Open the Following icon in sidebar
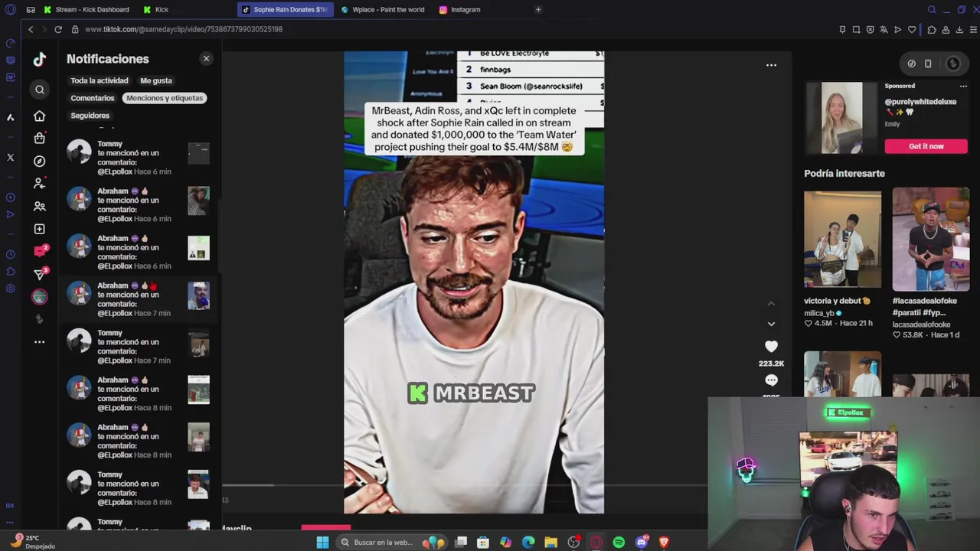The height and width of the screenshot is (551, 980). tap(40, 184)
